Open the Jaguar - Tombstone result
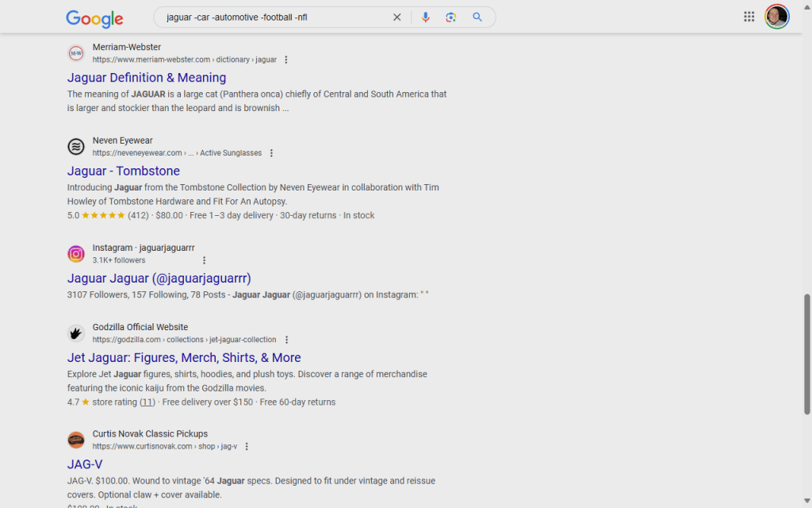 [124, 171]
